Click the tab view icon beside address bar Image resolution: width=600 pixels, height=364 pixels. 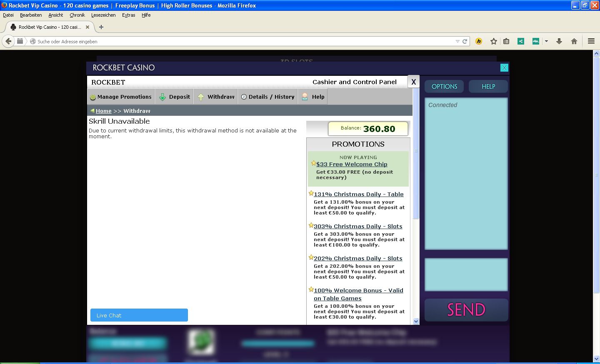(20, 41)
